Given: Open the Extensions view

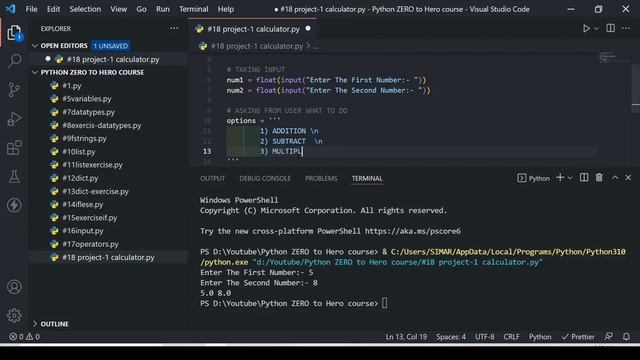Looking at the screenshot, I should (14, 147).
